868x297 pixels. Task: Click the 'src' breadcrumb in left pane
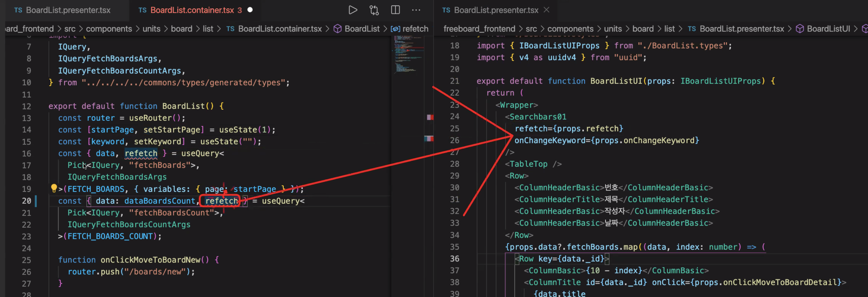point(70,29)
